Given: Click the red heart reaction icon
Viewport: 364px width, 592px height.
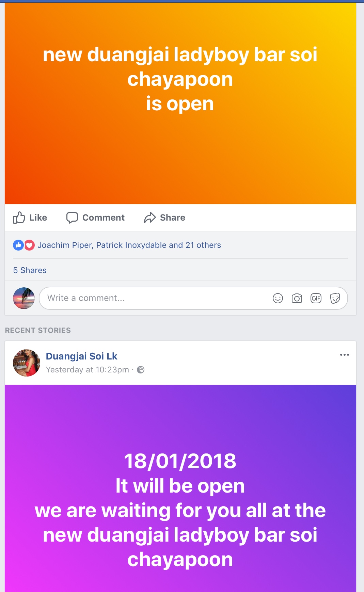Looking at the screenshot, I should coord(30,245).
